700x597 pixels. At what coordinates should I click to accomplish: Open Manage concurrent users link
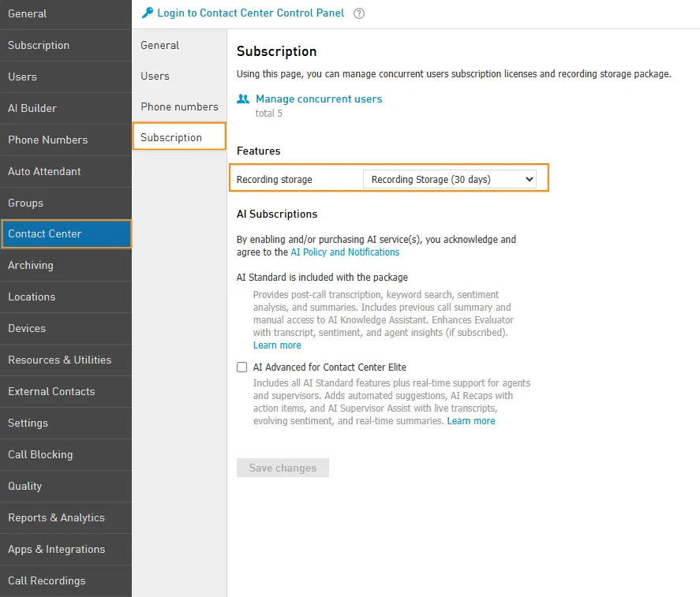tap(319, 99)
